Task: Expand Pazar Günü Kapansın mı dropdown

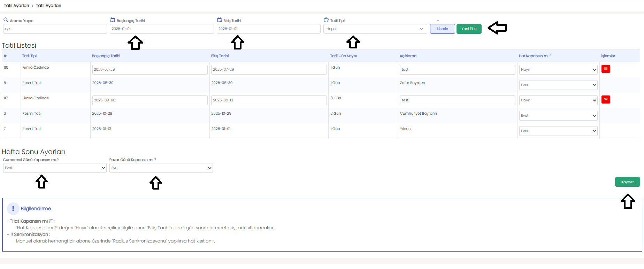Action: (x=161, y=168)
